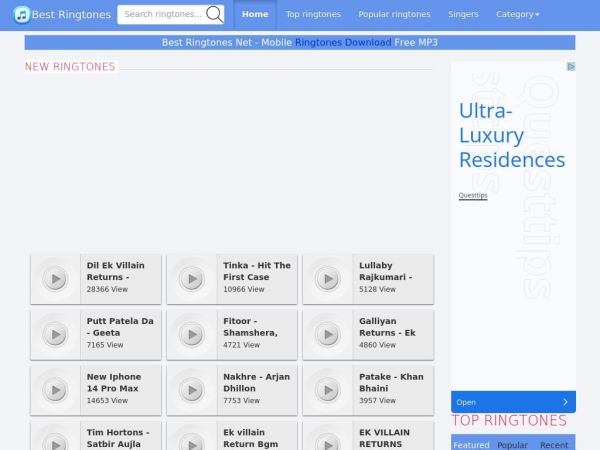The image size is (600, 450).
Task: Play Lullaby Rajkumari ringtone
Action: click(x=327, y=279)
